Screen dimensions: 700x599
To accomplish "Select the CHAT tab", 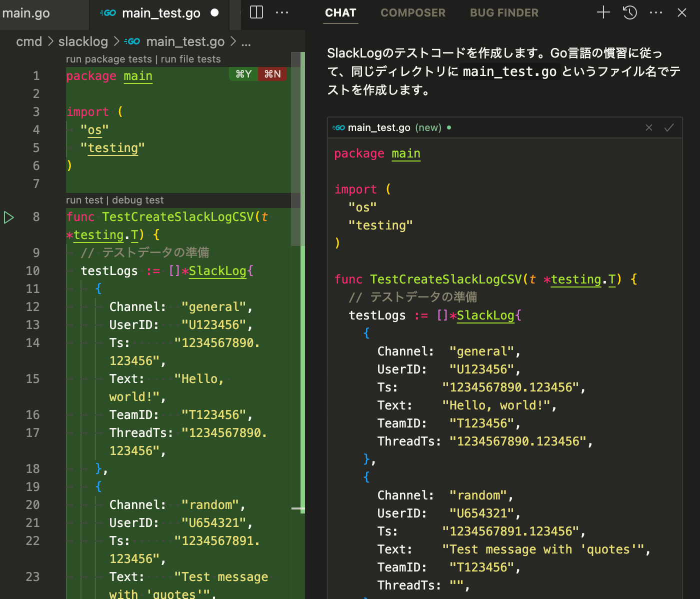I will point(340,13).
